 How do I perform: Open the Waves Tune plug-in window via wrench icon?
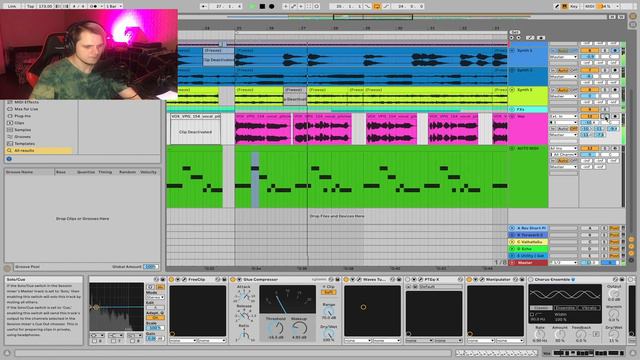click(358, 280)
